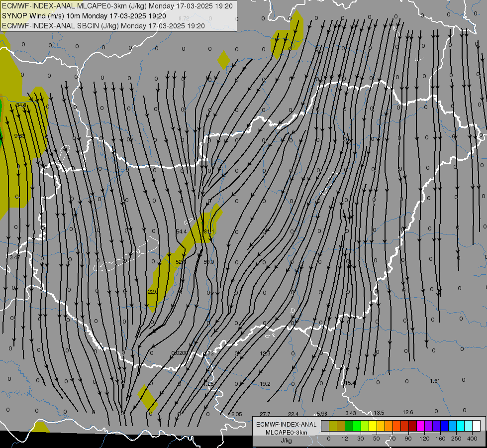This screenshot has width=487, height=448.
Task: Click the SBCIN header line
Action: (x=103, y=26)
